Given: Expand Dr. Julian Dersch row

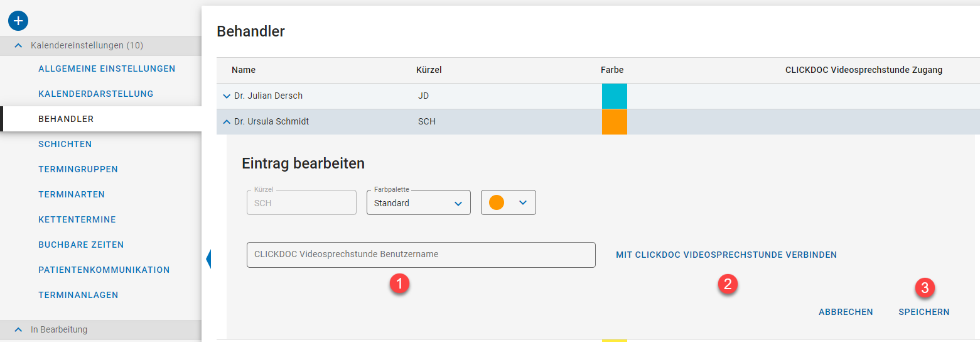Looking at the screenshot, I should (227, 96).
